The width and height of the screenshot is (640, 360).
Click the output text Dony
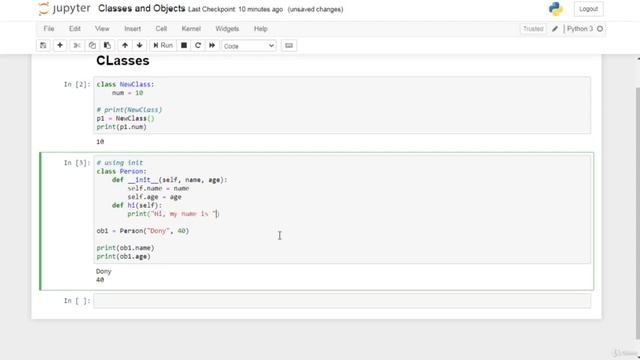tap(104, 271)
